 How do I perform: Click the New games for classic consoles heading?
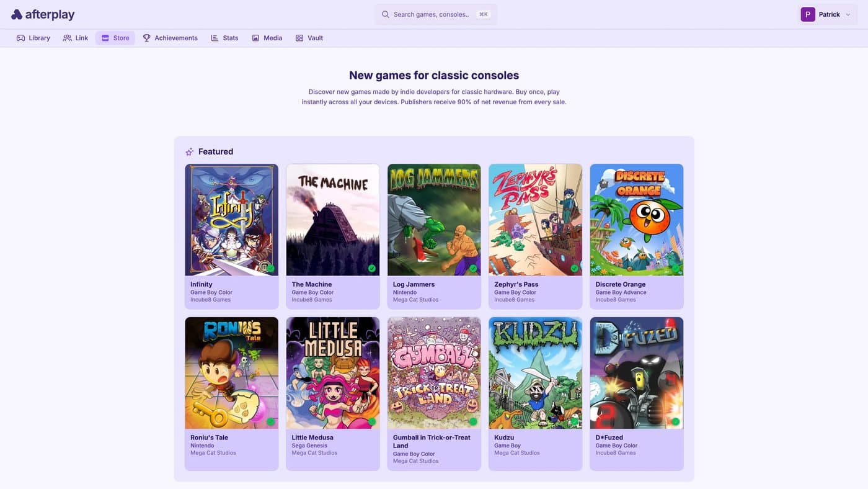[434, 75]
